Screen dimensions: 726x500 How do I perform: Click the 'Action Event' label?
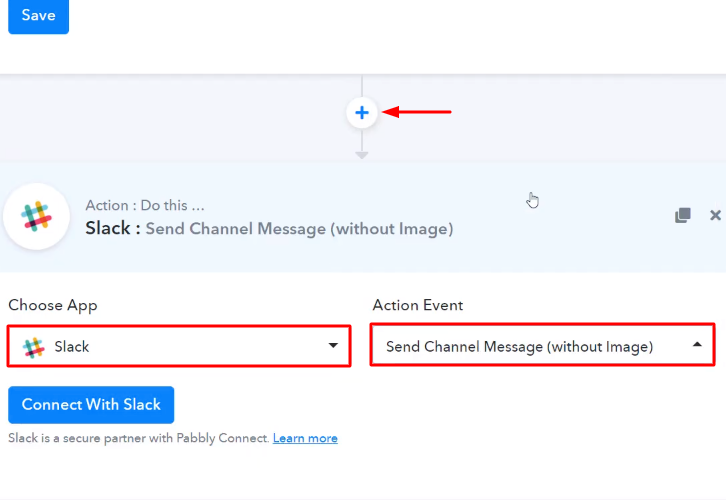point(418,305)
